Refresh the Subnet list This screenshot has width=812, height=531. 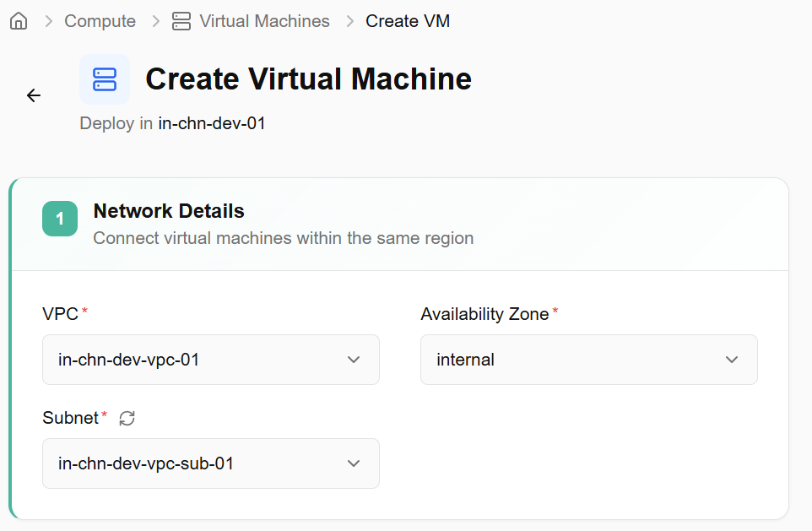[x=127, y=418]
